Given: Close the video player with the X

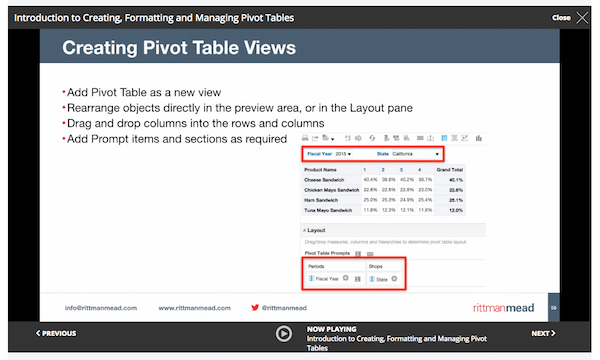Looking at the screenshot, I should [x=582, y=18].
